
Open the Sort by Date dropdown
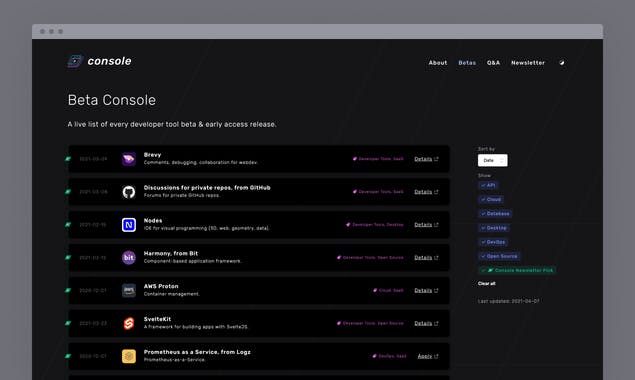[492, 160]
